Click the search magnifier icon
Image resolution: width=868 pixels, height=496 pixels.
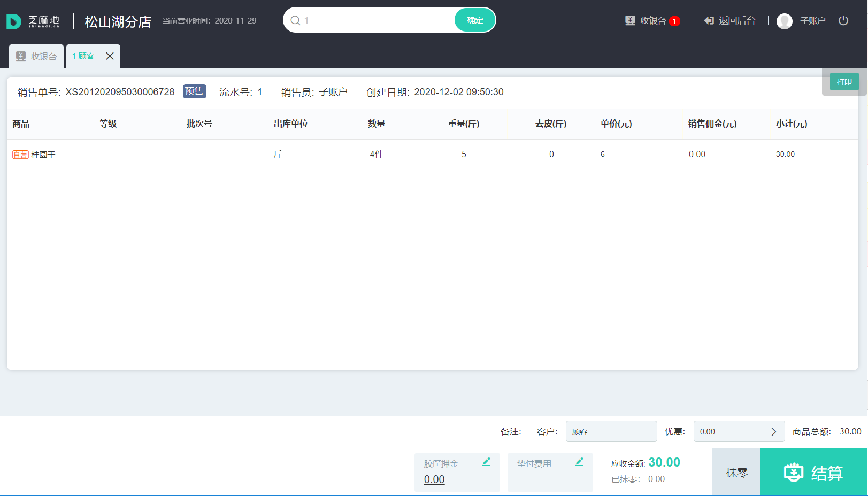pyautogui.click(x=295, y=20)
